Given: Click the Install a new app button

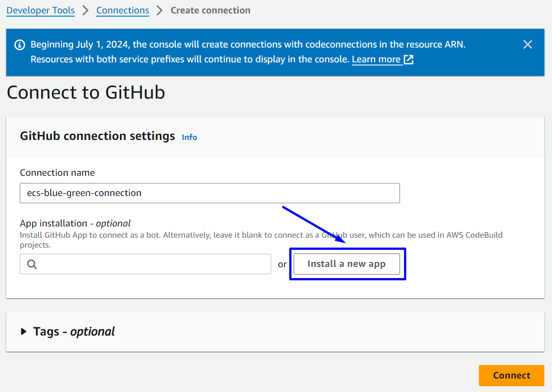Looking at the screenshot, I should 346,264.
